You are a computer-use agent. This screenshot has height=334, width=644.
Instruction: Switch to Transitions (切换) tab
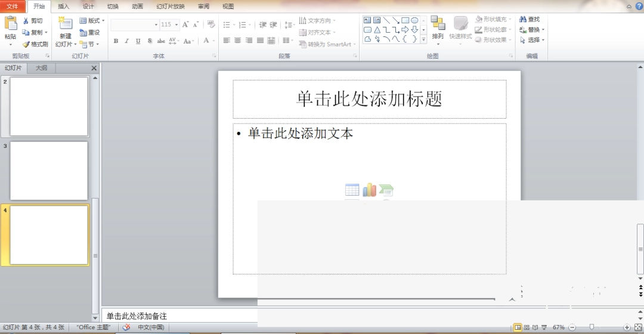(113, 6)
